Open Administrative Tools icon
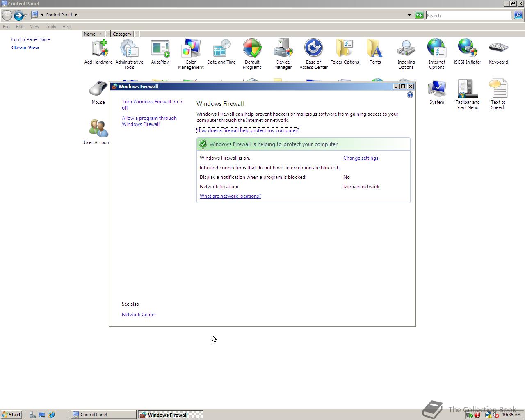The width and height of the screenshot is (525, 420). click(x=129, y=55)
